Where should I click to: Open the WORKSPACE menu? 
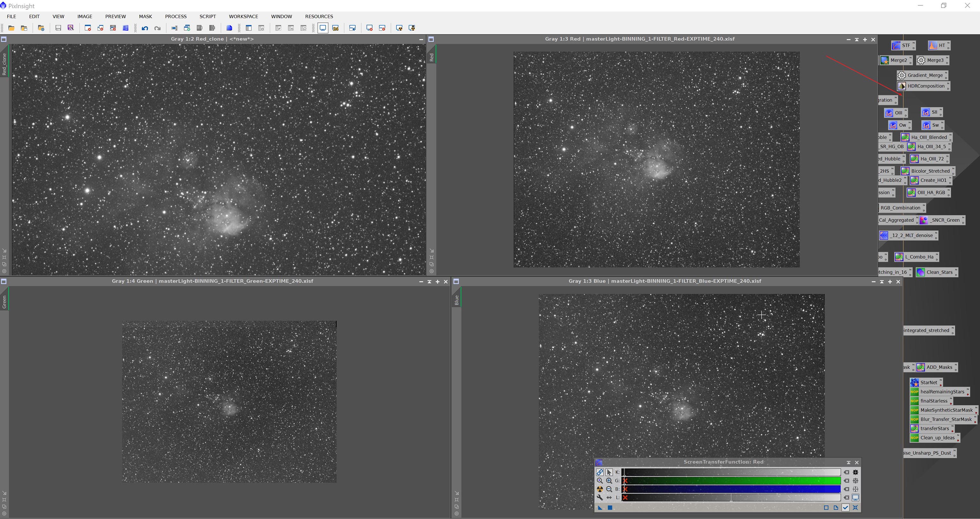(x=243, y=16)
